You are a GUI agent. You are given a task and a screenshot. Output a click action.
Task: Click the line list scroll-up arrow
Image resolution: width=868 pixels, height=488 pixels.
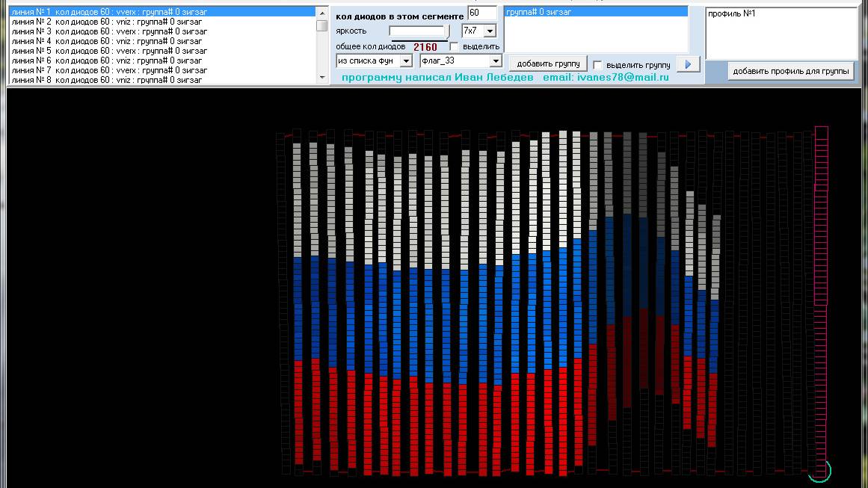pos(322,13)
